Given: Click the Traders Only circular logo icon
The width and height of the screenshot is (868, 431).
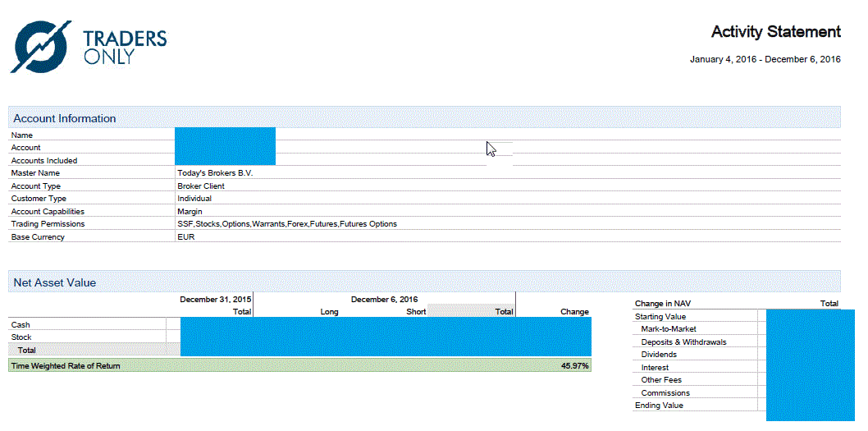Looking at the screenshot, I should click(x=41, y=47).
